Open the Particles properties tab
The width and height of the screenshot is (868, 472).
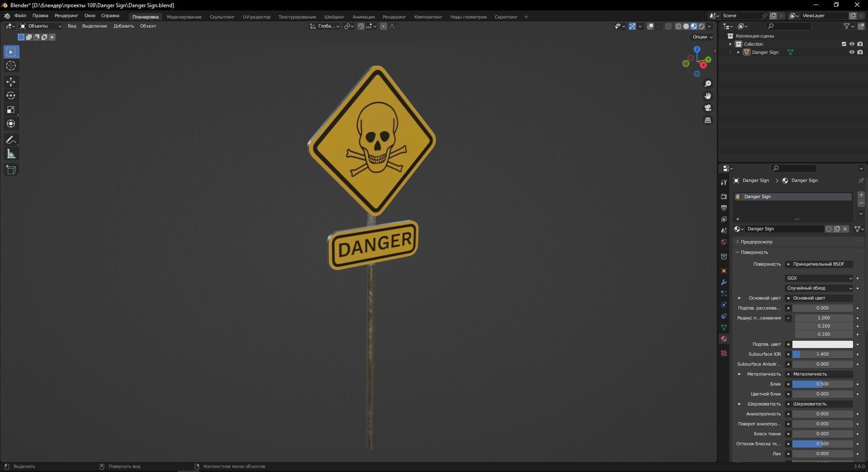tap(724, 293)
